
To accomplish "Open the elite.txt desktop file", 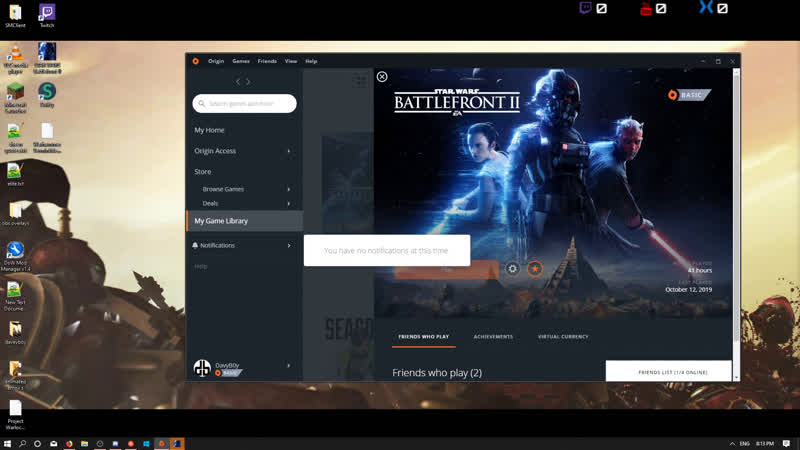I will coord(15,174).
